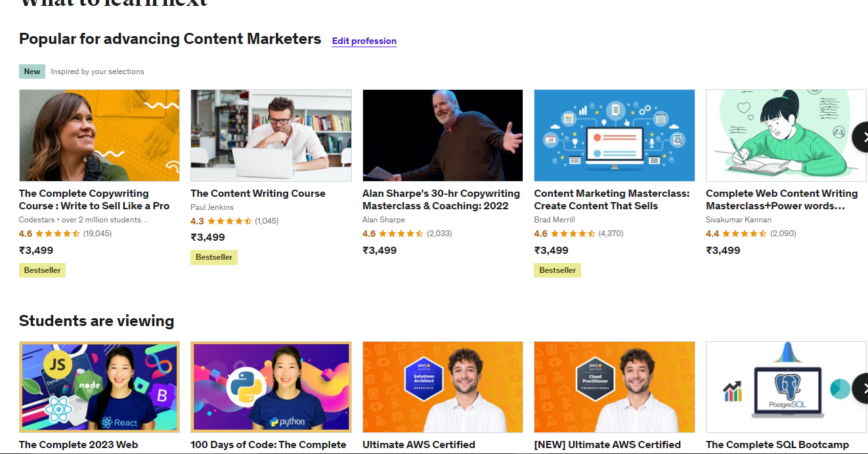Click author name Sivakumar Kannan
The height and width of the screenshot is (454, 868).
click(739, 220)
